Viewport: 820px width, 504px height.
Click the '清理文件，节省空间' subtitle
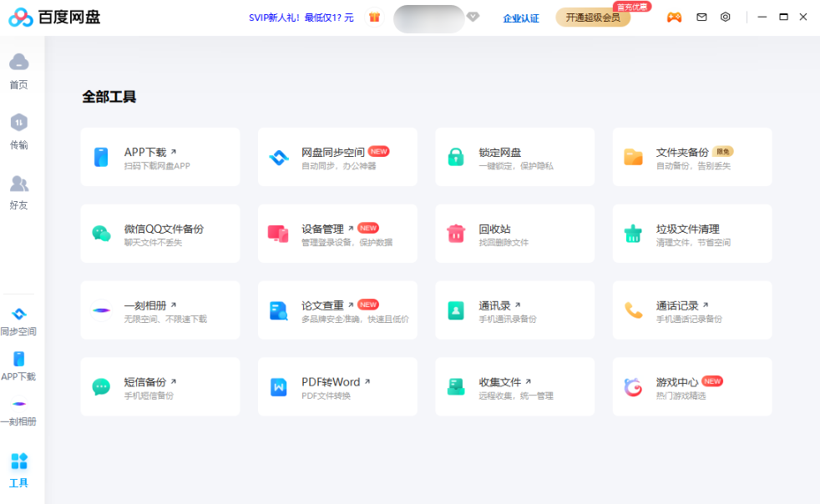[693, 242]
